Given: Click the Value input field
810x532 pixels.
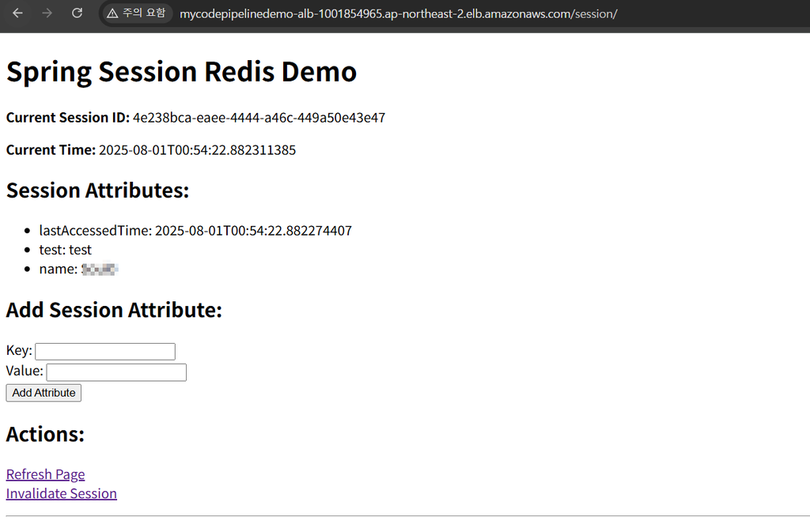Looking at the screenshot, I should tap(115, 372).
